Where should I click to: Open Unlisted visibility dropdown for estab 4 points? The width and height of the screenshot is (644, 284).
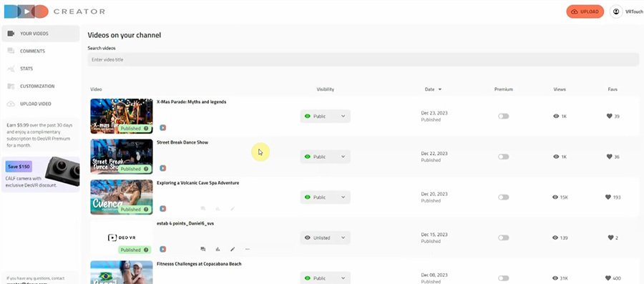326,238
